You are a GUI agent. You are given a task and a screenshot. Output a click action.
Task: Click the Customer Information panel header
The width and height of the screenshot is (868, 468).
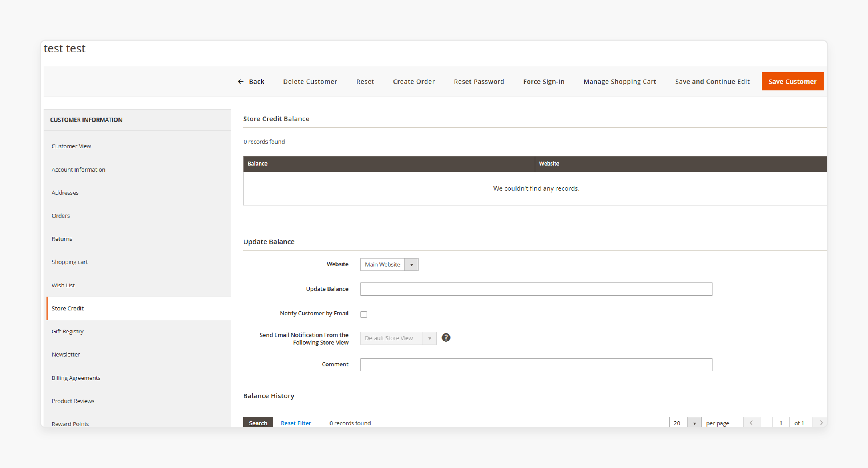pos(137,120)
